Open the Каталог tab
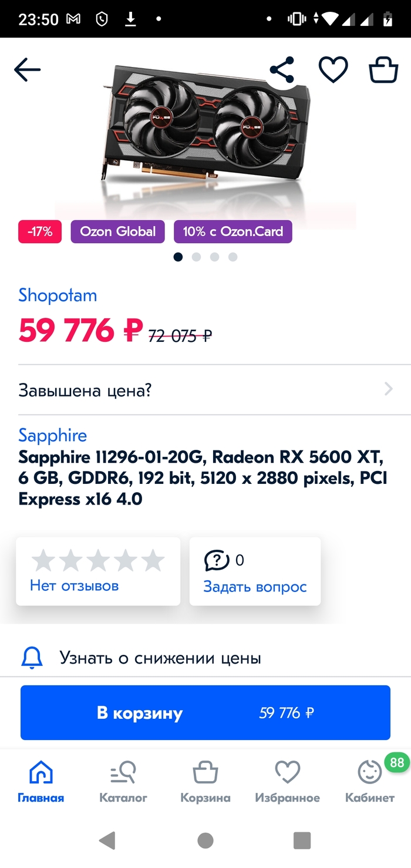Viewport: 411px width, 868px height. (123, 782)
